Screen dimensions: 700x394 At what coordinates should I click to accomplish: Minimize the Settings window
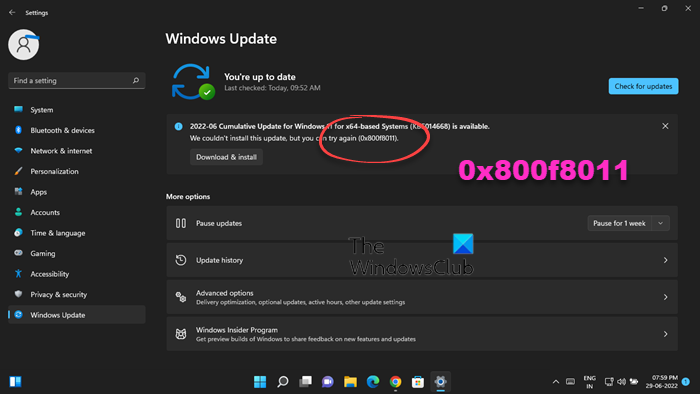tap(641, 8)
